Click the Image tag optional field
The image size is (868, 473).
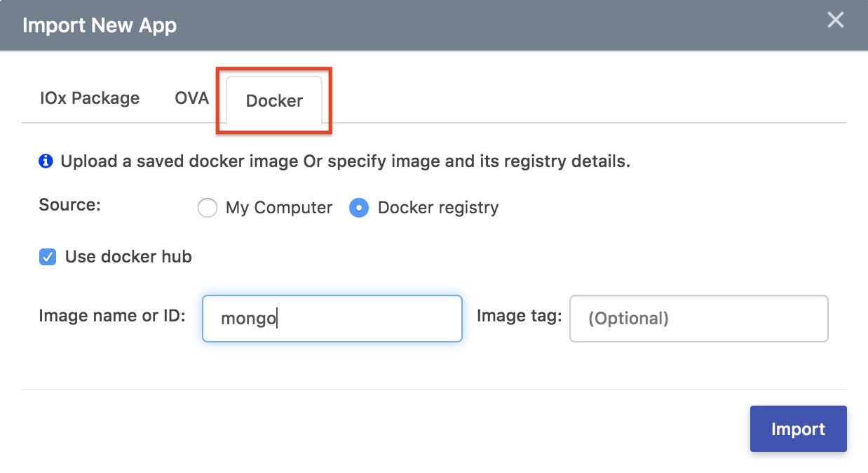[698, 319]
